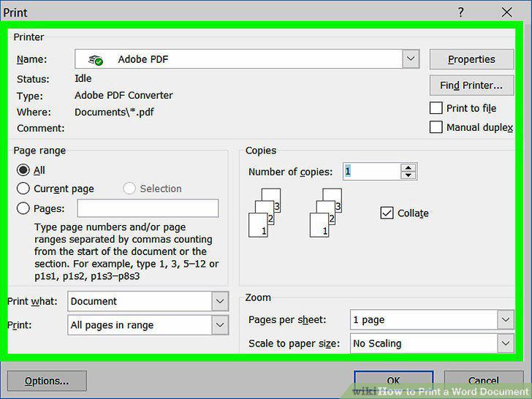Click the Find Printer button
Image resolution: width=532 pixels, height=399 pixels.
[471, 85]
